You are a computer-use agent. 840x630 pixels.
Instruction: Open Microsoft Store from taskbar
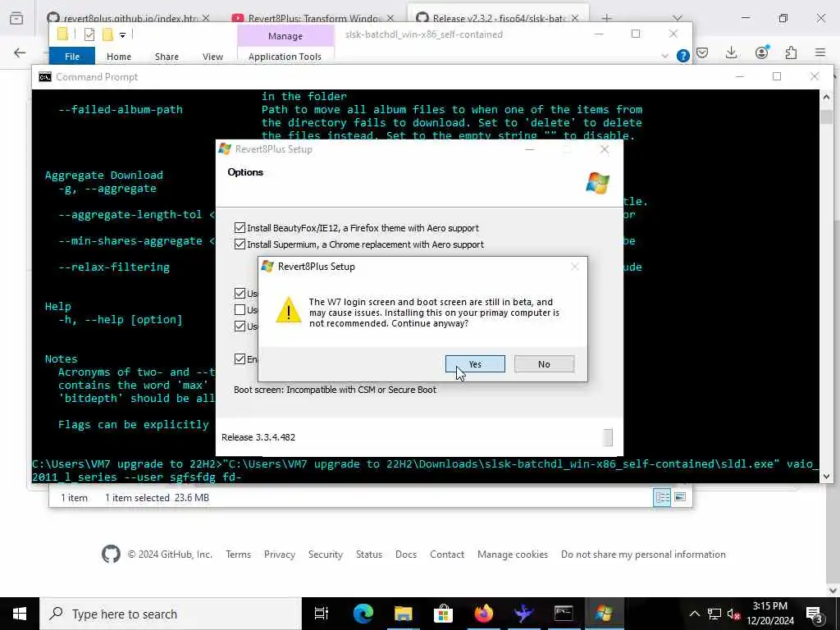click(x=443, y=614)
